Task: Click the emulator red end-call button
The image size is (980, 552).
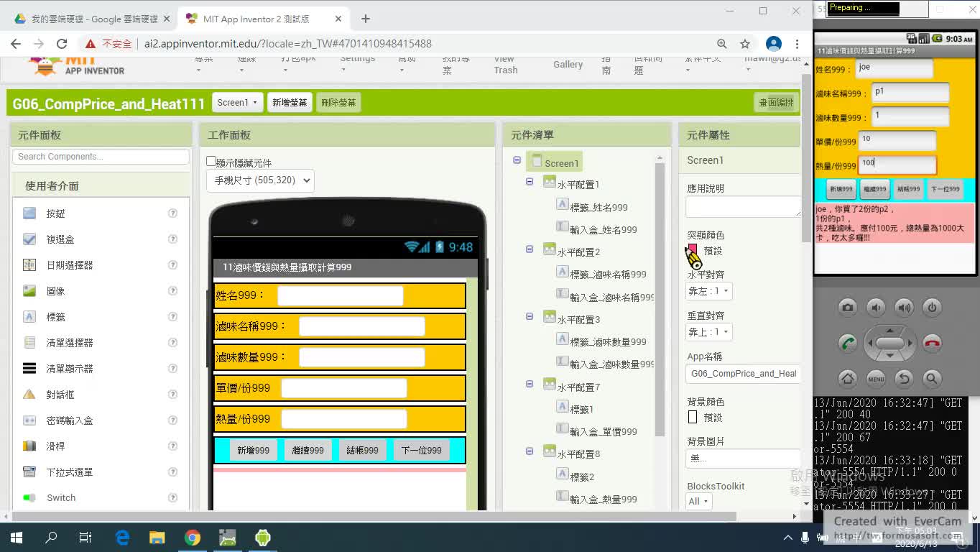Action: tap(932, 343)
